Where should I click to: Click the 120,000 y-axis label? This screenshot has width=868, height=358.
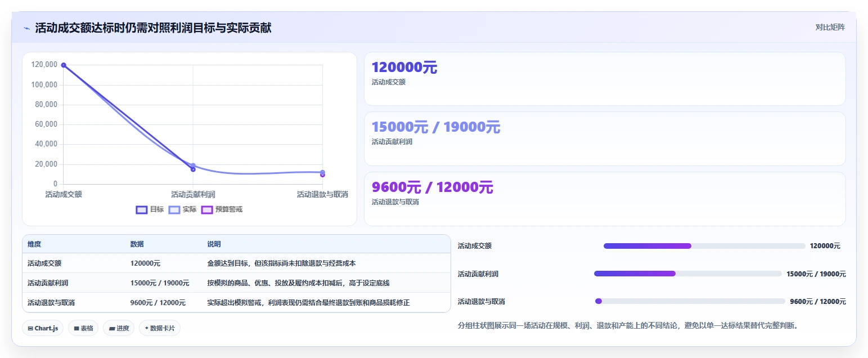[x=44, y=65]
